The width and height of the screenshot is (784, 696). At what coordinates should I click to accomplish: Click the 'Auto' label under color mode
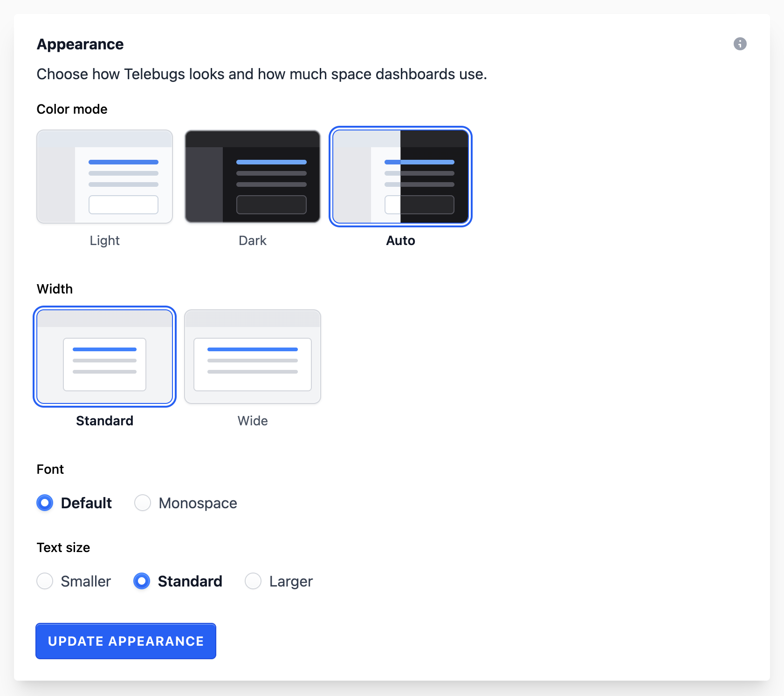pos(401,240)
